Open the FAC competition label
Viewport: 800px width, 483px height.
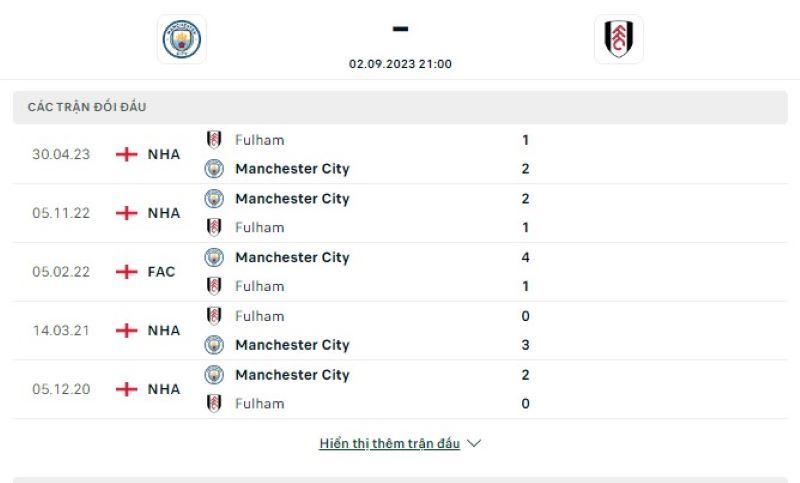(x=161, y=272)
